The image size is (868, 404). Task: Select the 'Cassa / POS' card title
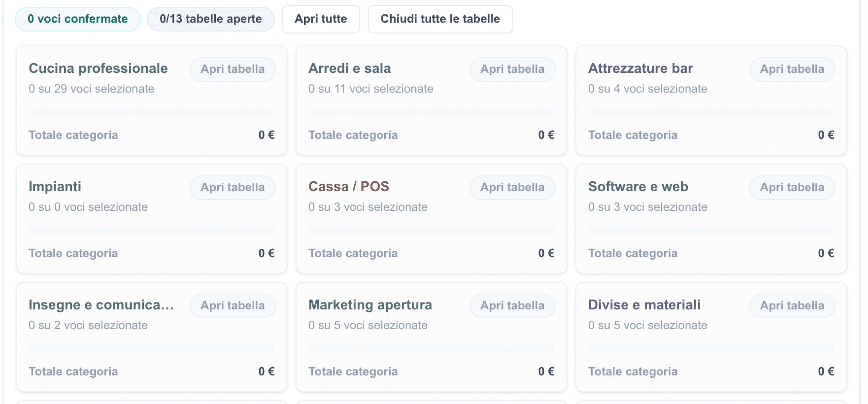(349, 187)
